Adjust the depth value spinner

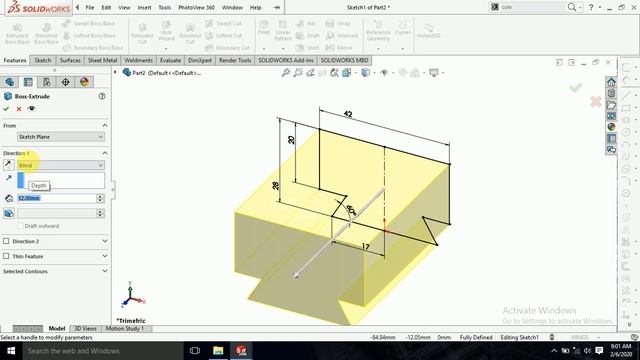point(100,198)
